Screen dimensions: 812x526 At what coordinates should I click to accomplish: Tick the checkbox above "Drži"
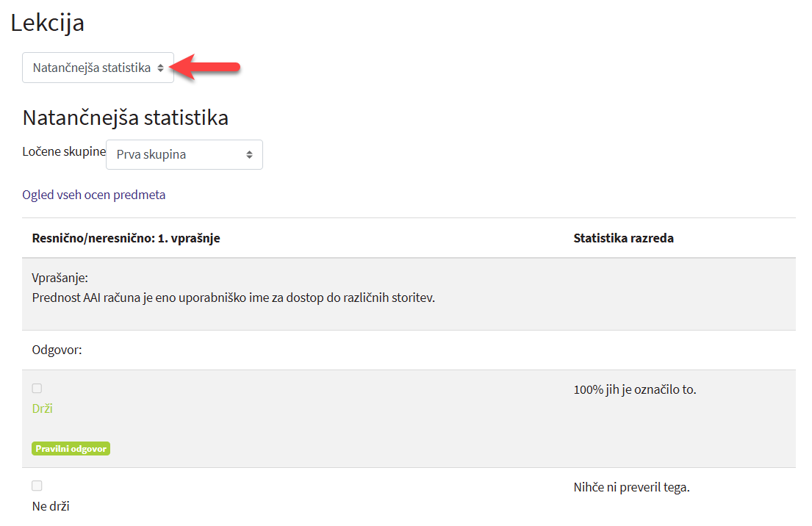(37, 389)
